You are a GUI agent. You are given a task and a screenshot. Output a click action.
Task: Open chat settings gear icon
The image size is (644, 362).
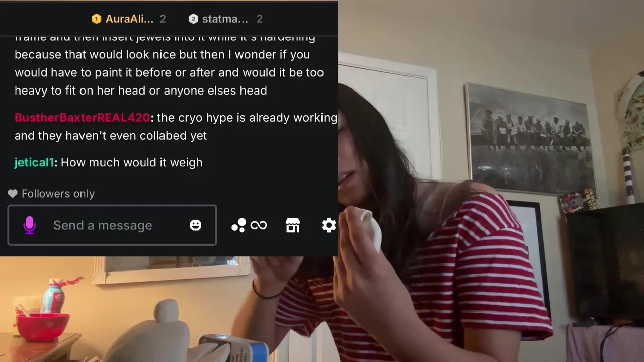[329, 225]
